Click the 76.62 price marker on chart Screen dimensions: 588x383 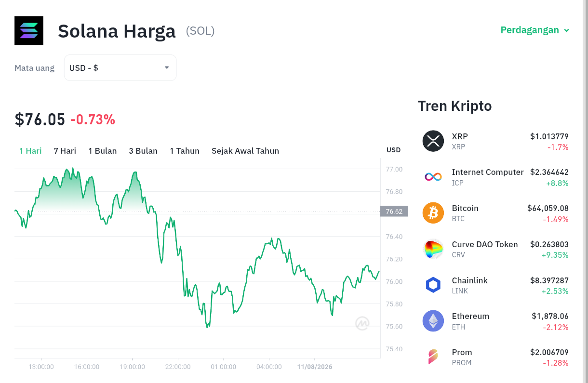(394, 211)
